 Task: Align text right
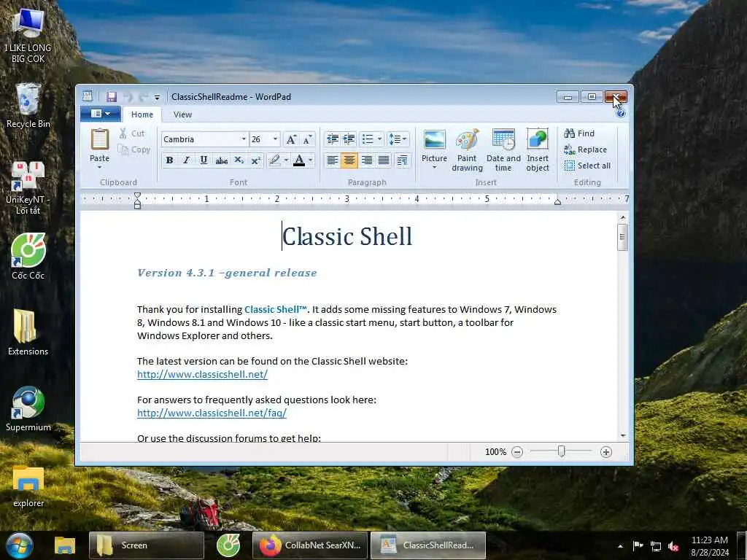(x=366, y=160)
